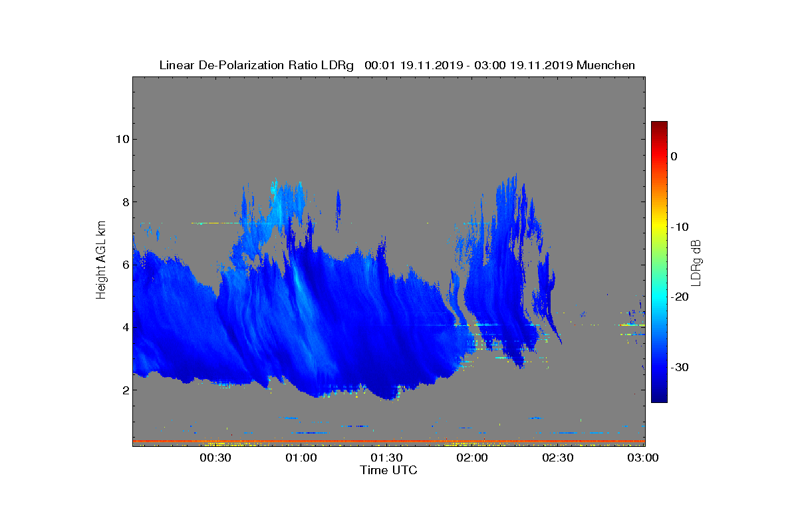Click the '02:30' time axis label
The height and width of the screenshot is (532, 798).
coord(558,458)
